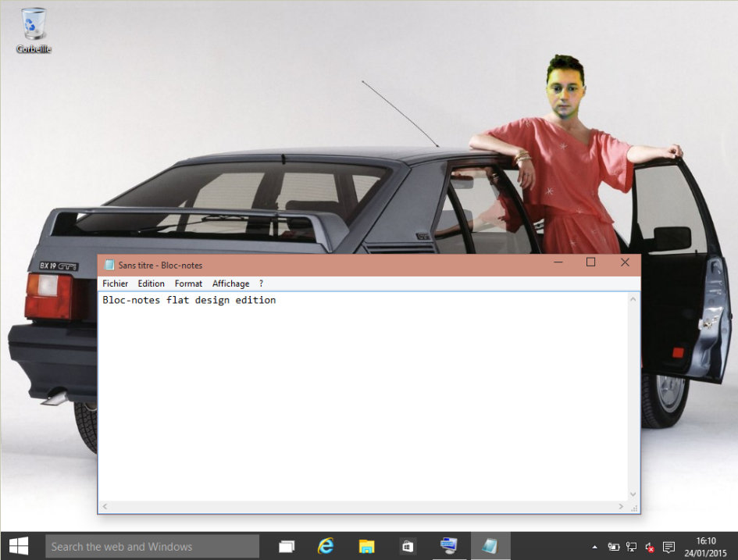
Task: Open Task View from the taskbar
Action: point(287,547)
